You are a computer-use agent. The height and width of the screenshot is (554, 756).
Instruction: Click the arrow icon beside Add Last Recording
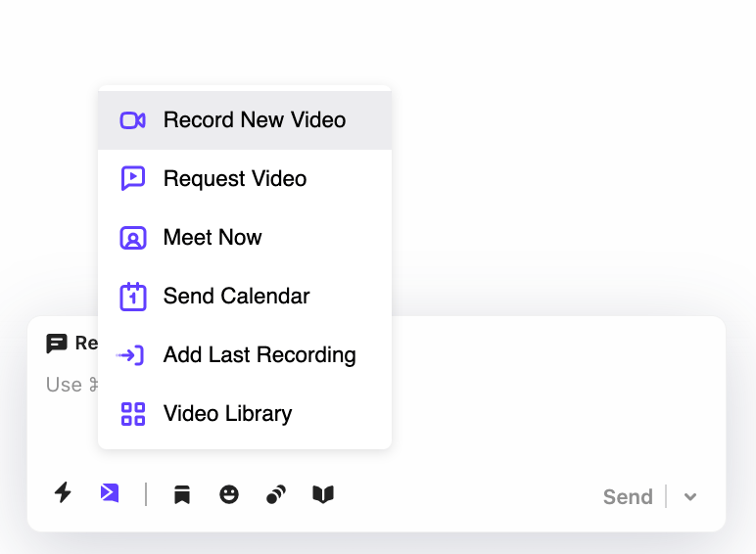coord(130,355)
